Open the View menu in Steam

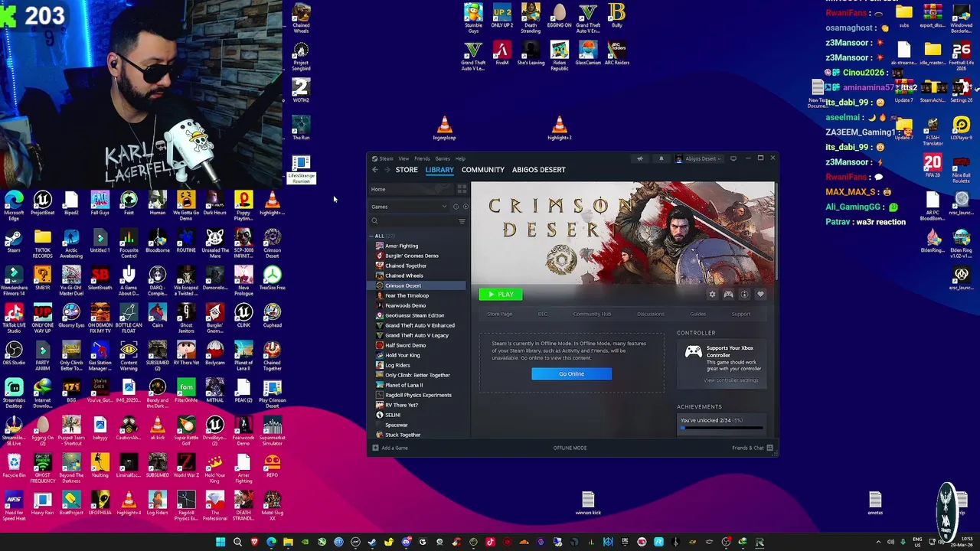tap(403, 158)
